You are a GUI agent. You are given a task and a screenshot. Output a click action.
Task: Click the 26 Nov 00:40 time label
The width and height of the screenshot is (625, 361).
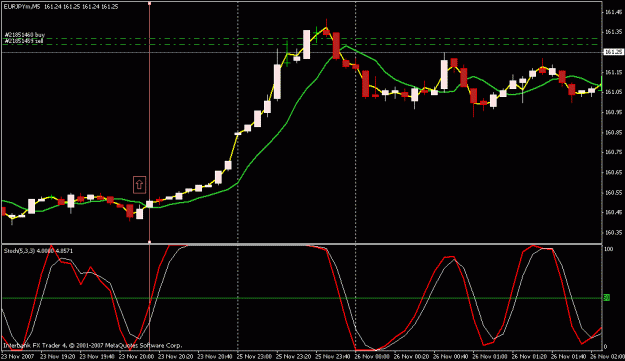(450, 356)
